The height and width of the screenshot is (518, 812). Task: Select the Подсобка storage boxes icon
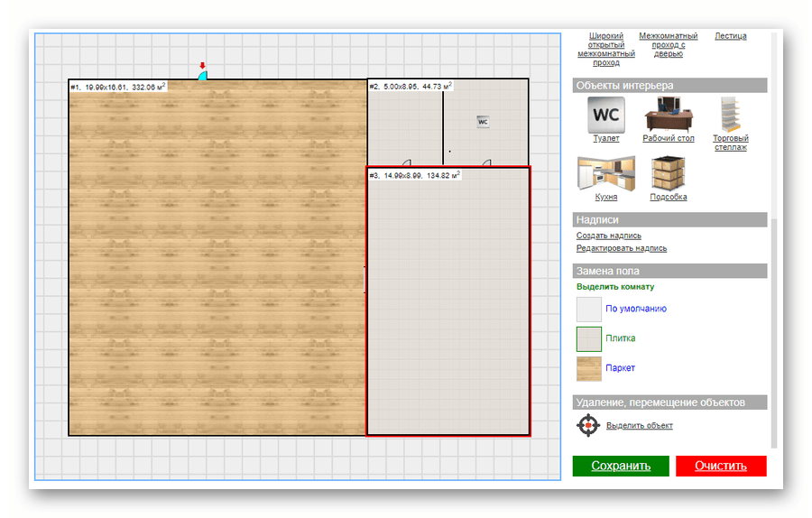(x=668, y=173)
